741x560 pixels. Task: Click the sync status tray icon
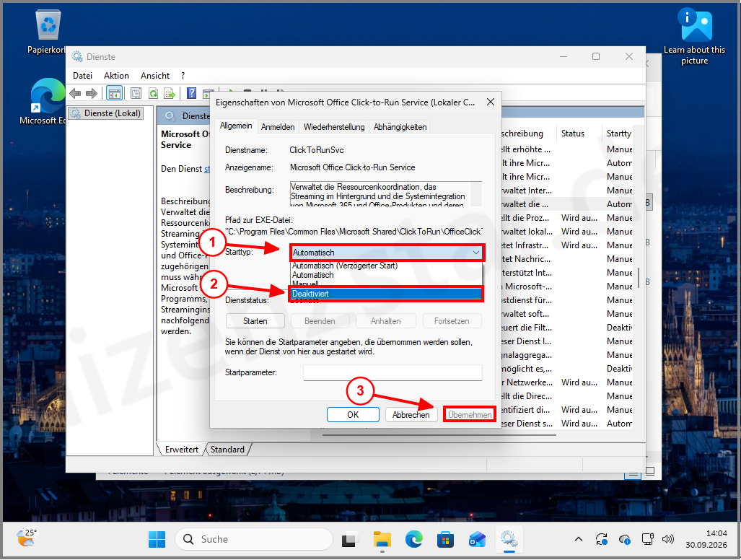pos(602,539)
